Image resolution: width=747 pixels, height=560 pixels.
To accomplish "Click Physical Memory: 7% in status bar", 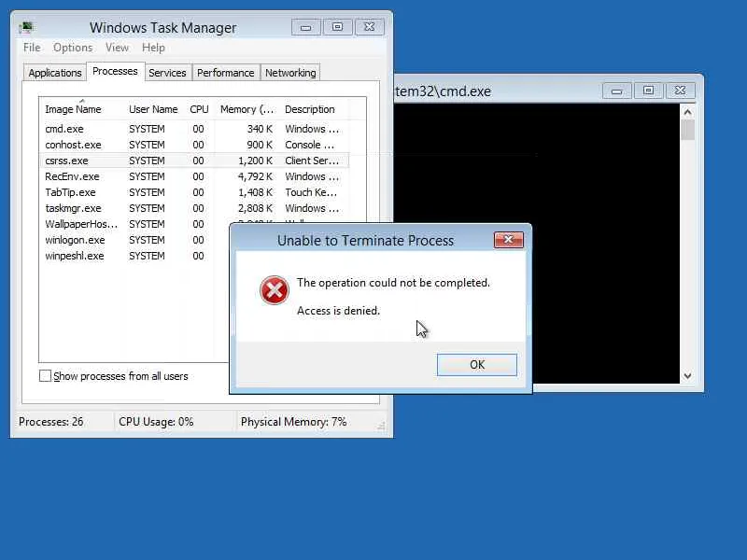I will (x=293, y=422).
